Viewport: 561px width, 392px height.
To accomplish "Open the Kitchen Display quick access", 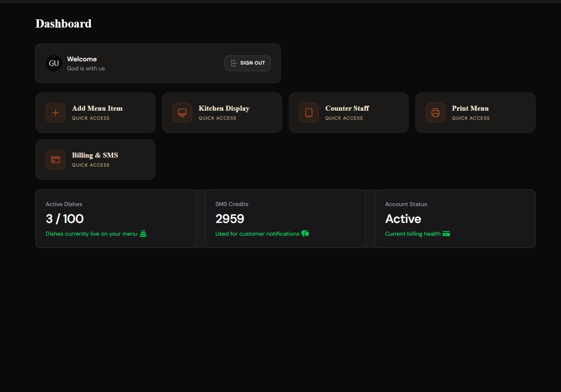I will [x=222, y=113].
